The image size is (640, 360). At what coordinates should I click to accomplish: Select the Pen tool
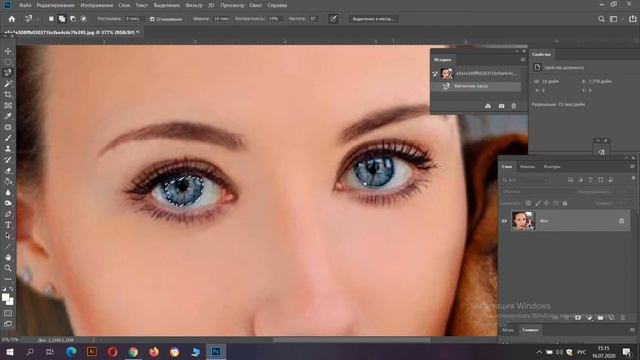8,214
